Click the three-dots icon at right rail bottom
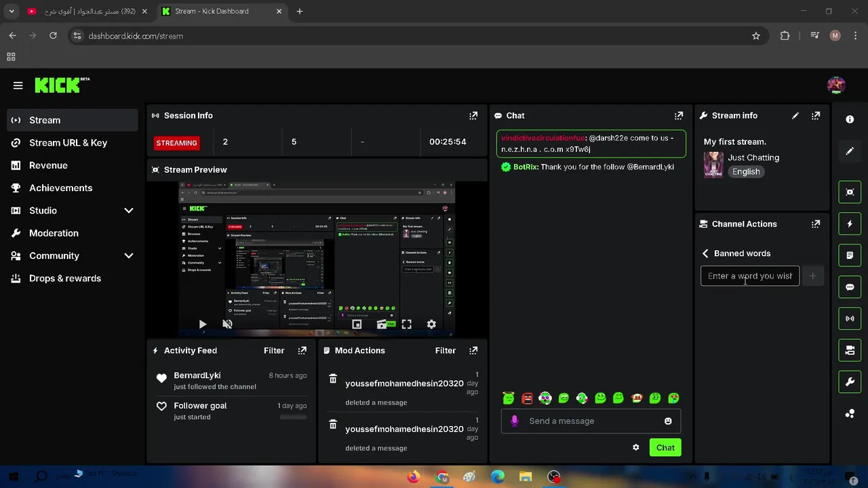 (x=850, y=413)
